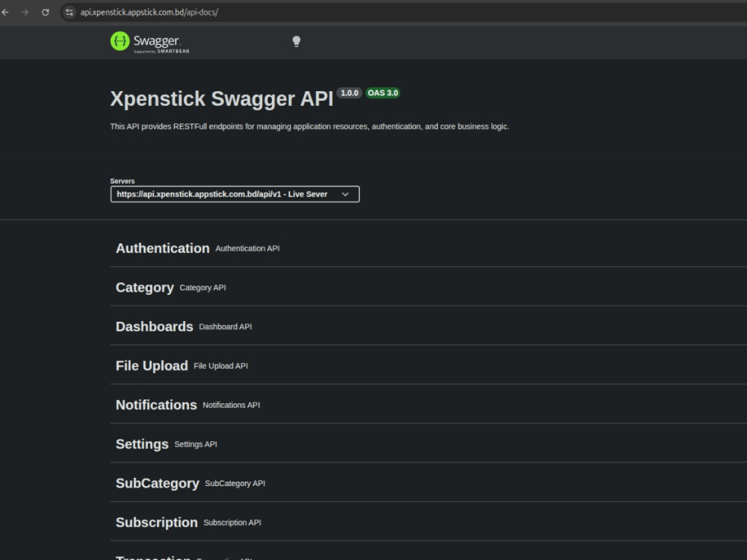Expand the Dashboards section

pyautogui.click(x=429, y=326)
